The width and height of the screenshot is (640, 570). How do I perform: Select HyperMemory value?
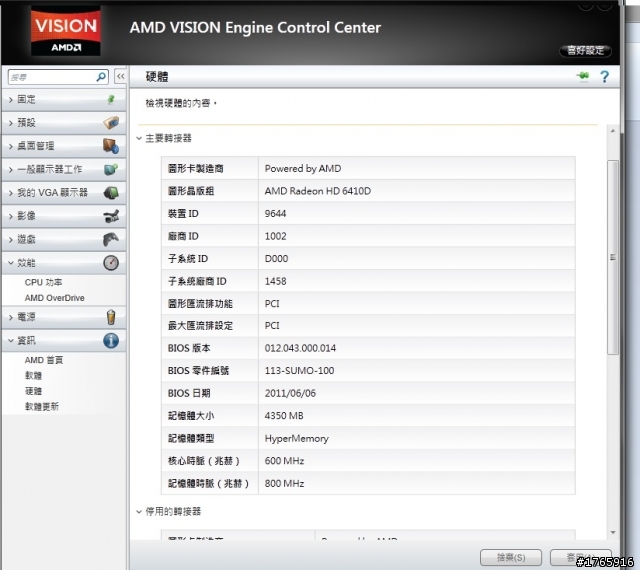296,439
